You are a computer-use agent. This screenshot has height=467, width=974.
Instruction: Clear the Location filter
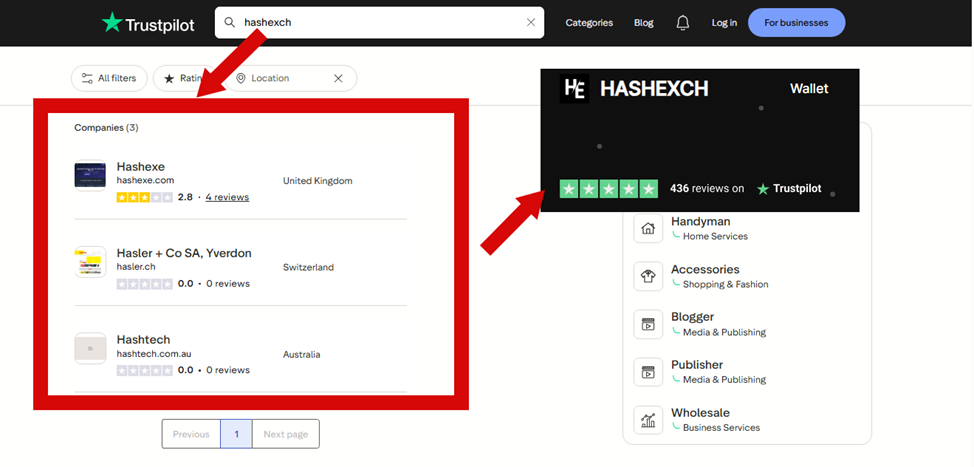pyautogui.click(x=338, y=78)
